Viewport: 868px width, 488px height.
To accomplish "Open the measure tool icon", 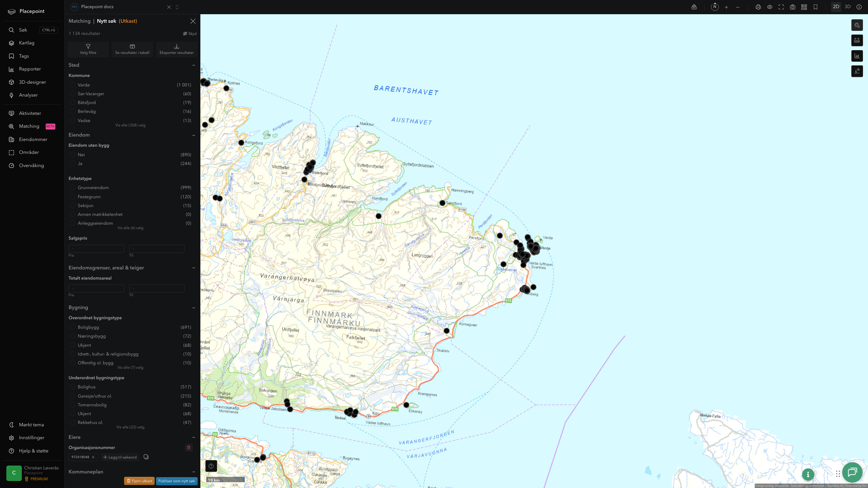I will [x=857, y=40].
